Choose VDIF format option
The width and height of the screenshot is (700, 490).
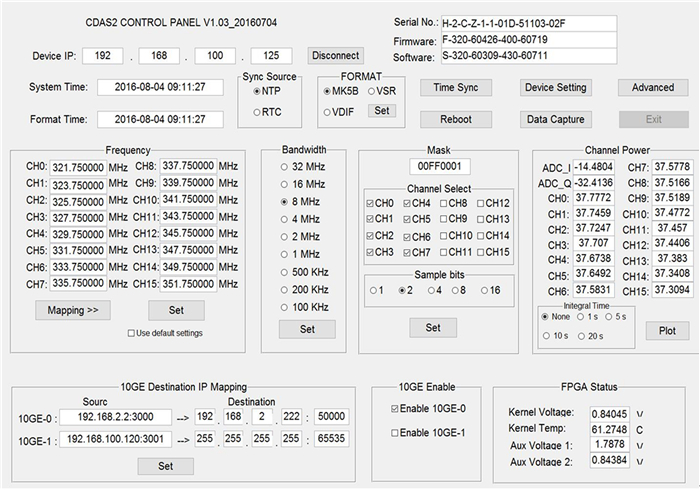(328, 111)
